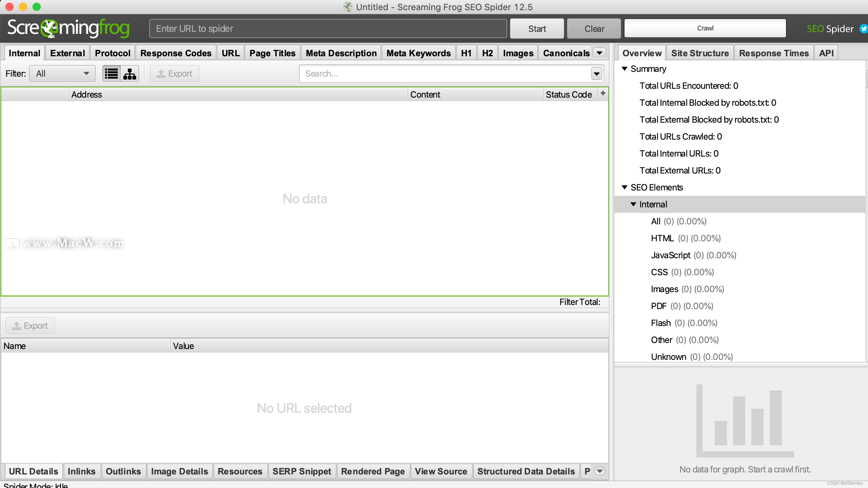Image resolution: width=868 pixels, height=488 pixels.
Task: Select the All (0) filter row
Action: [740, 221]
